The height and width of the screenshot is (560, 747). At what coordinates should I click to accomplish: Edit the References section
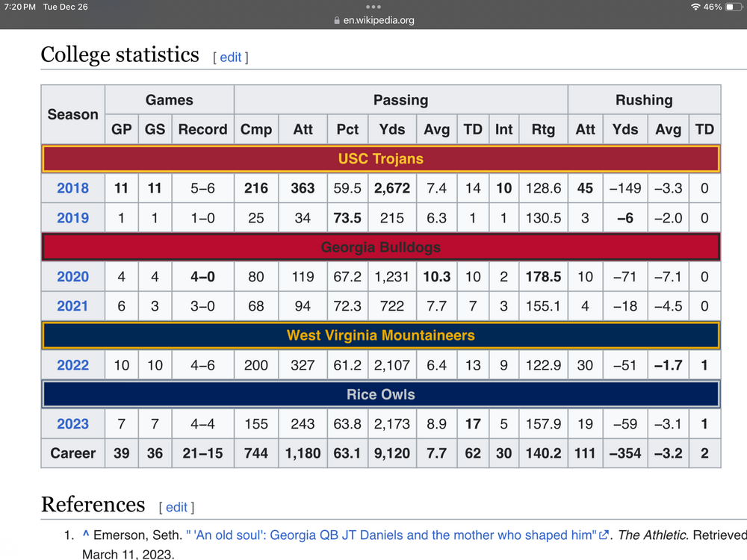(176, 508)
